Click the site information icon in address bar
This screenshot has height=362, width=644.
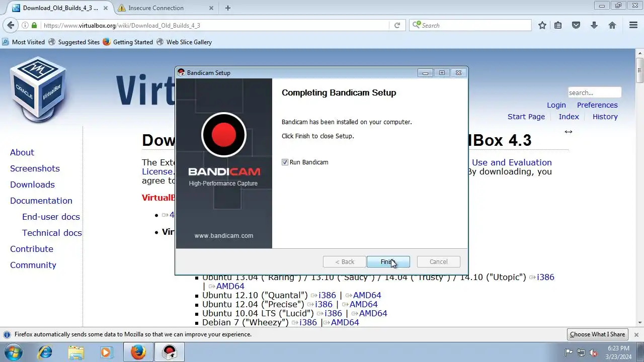point(25,25)
